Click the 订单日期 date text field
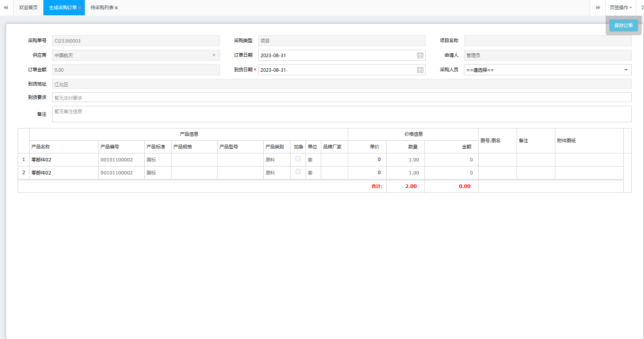This screenshot has width=644, height=339. pos(336,56)
